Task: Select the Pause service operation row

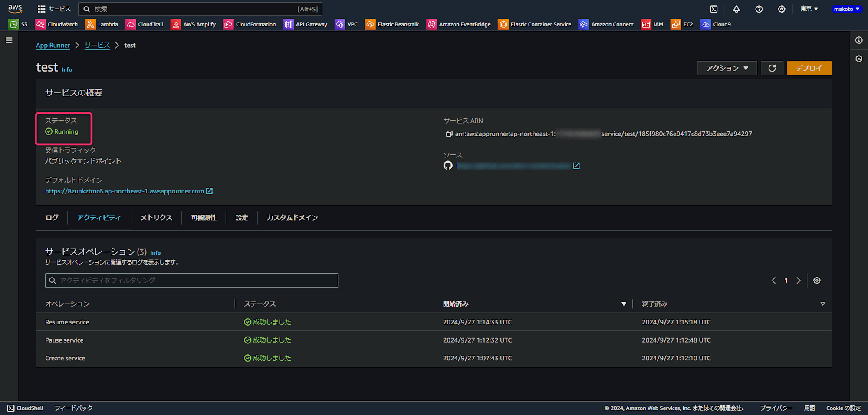Action: 434,340
